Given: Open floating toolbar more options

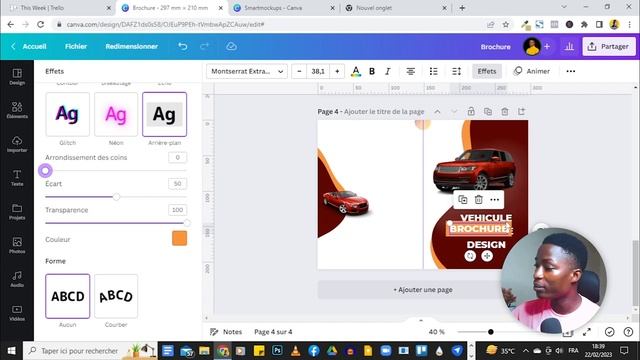Looking at the screenshot, I should click(494, 200).
